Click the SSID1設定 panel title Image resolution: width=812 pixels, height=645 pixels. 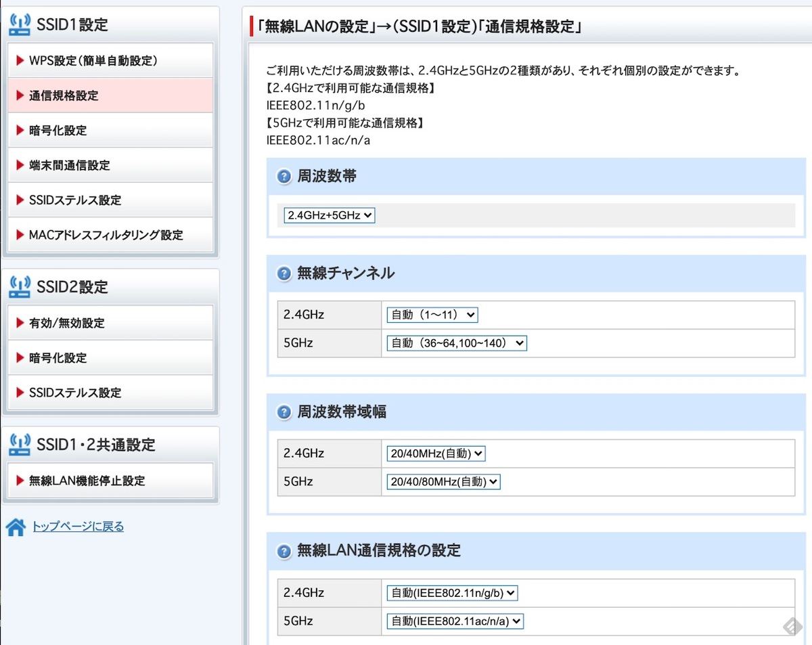coord(72,25)
